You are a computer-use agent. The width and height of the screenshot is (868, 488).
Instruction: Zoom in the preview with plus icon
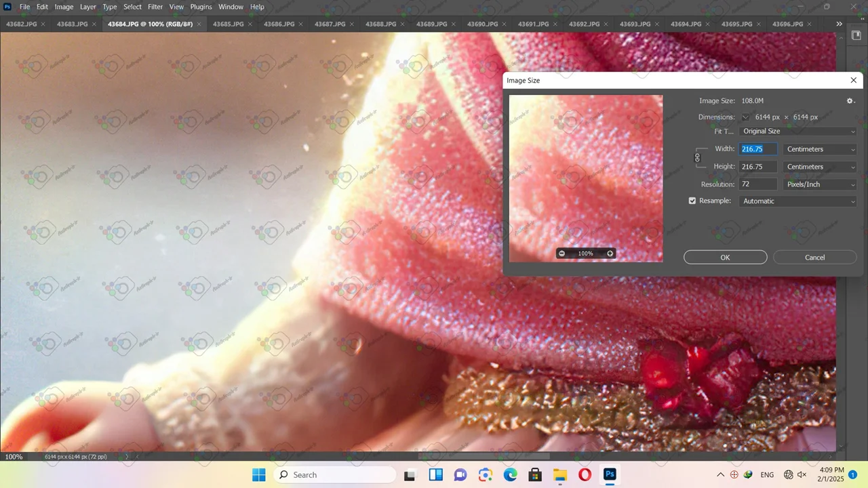point(610,253)
